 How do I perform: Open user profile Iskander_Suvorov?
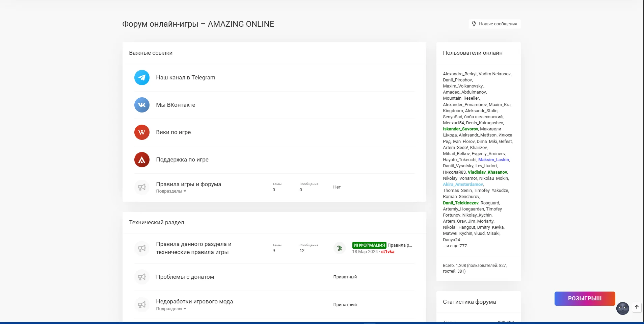click(460, 129)
